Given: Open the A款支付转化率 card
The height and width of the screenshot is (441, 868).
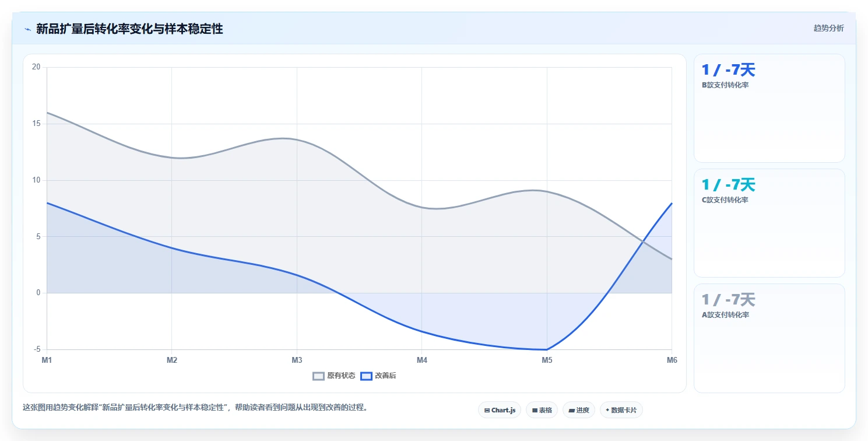Looking at the screenshot, I should point(769,338).
